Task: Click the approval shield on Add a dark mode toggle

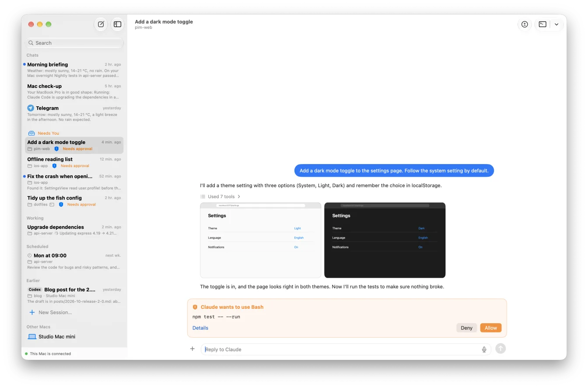Action: 56,149
